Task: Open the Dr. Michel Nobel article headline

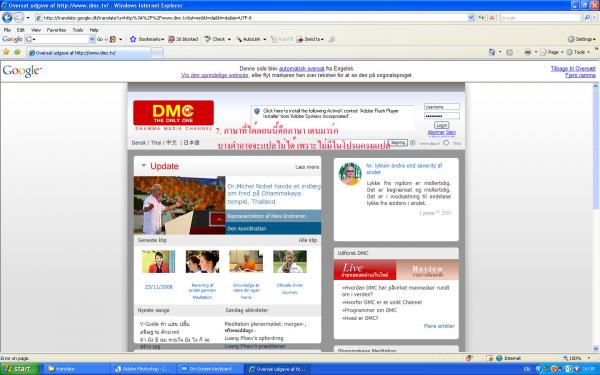Action: click(x=274, y=194)
